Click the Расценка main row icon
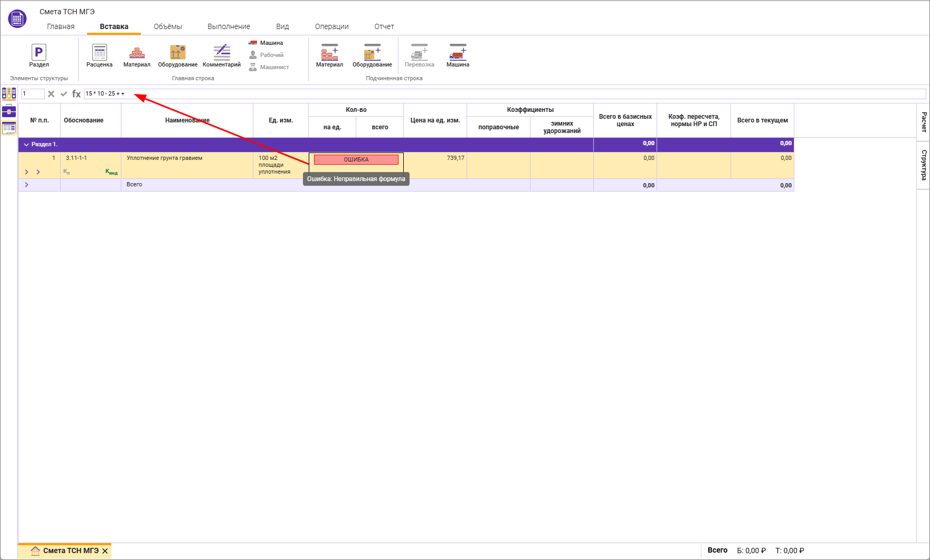Image resolution: width=930 pixels, height=560 pixels. pyautogui.click(x=99, y=56)
